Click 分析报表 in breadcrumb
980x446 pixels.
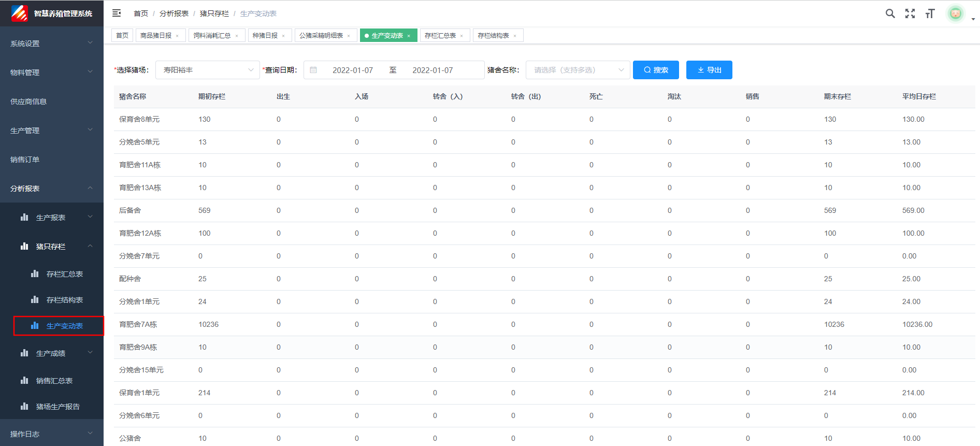click(x=174, y=13)
